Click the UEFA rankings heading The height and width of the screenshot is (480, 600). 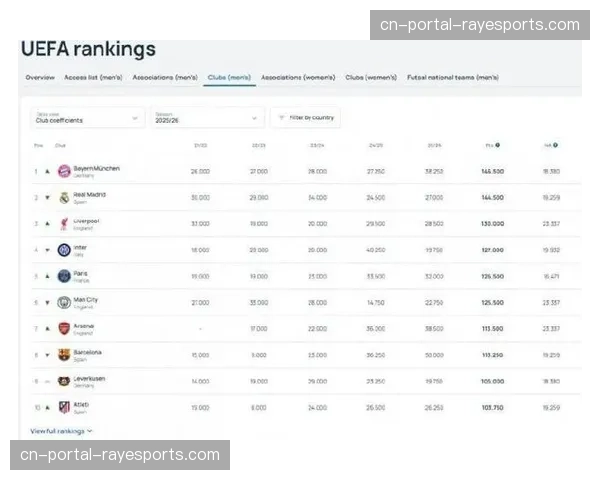pos(88,49)
